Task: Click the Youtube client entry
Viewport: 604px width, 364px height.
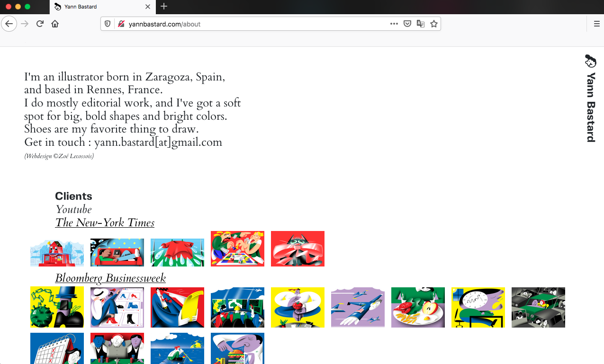Action: click(x=73, y=209)
